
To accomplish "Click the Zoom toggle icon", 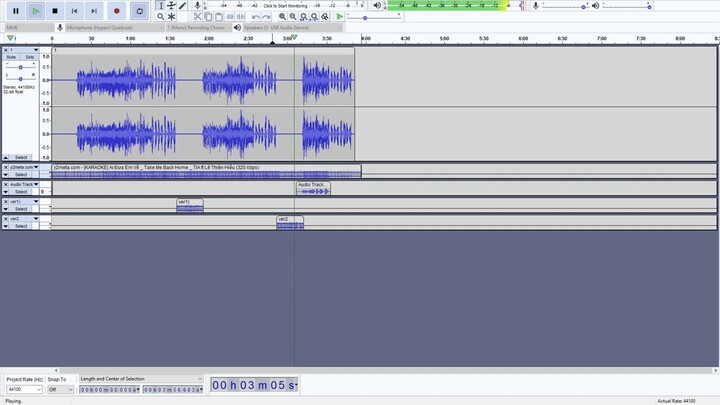I will 325,17.
